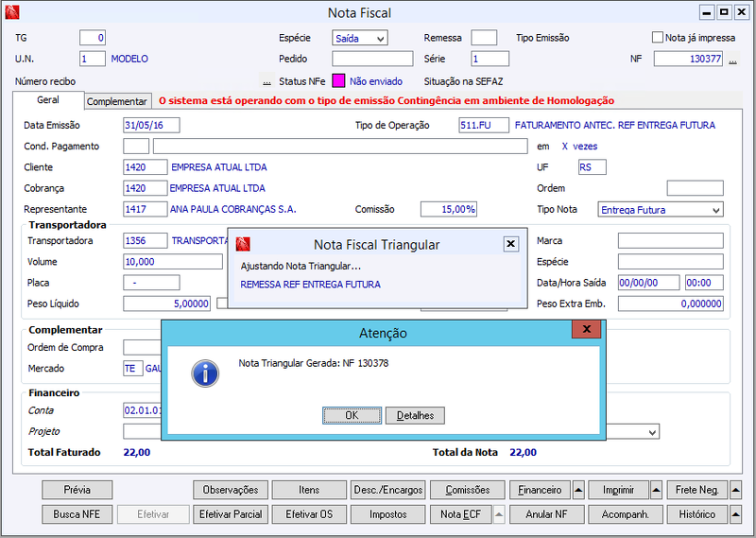Click the Acompanh. button

626,514
